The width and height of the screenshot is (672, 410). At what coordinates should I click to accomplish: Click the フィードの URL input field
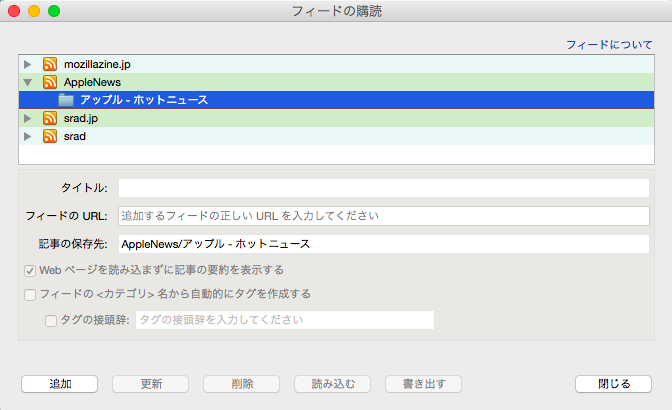coord(384,216)
